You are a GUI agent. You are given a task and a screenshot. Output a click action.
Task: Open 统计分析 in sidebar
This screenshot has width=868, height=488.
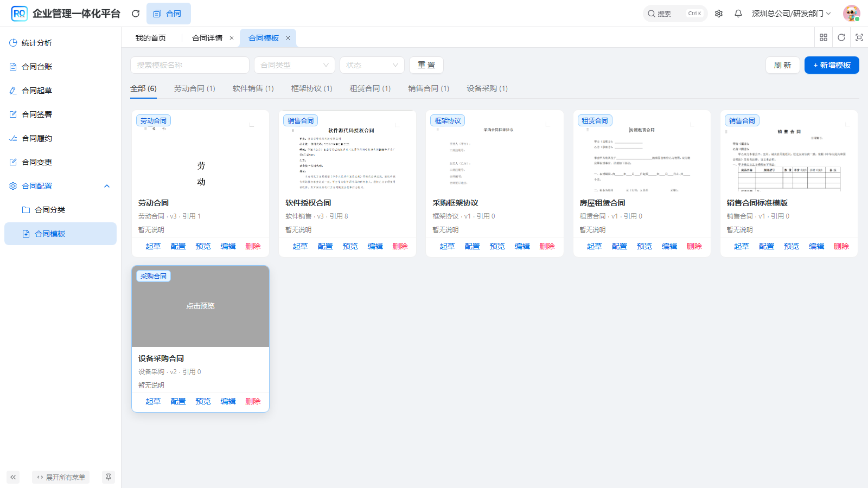60,43
